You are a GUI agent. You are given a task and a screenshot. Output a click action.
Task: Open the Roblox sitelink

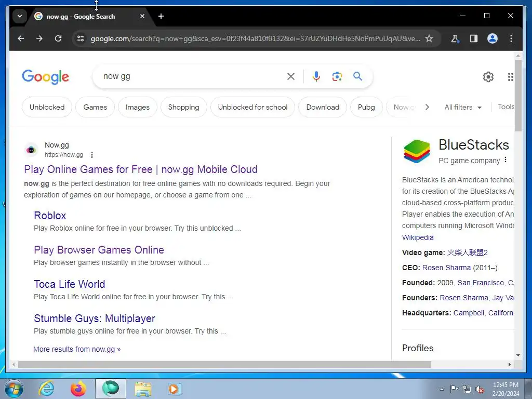pyautogui.click(x=50, y=216)
